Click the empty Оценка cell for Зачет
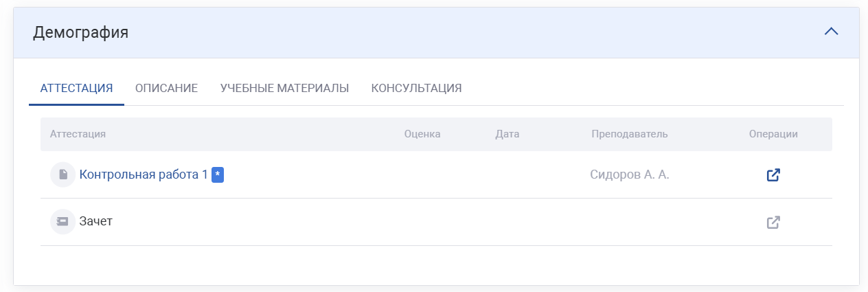The height and width of the screenshot is (292, 868). click(422, 222)
